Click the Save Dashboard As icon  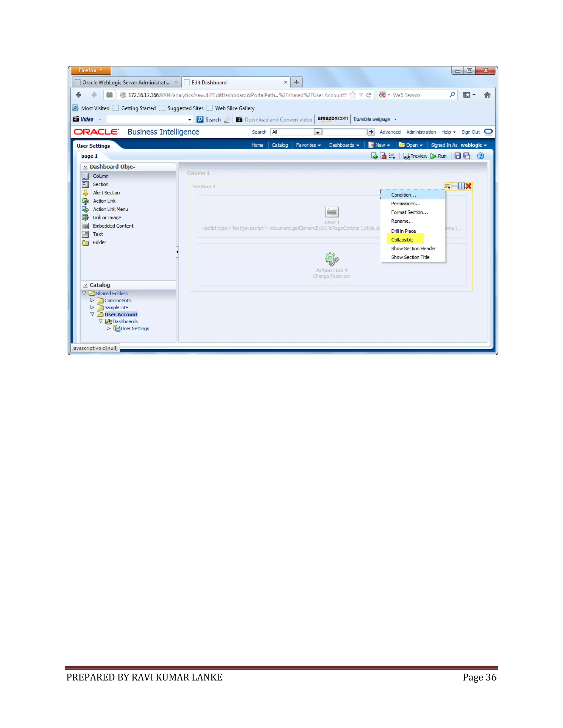click(x=467, y=156)
